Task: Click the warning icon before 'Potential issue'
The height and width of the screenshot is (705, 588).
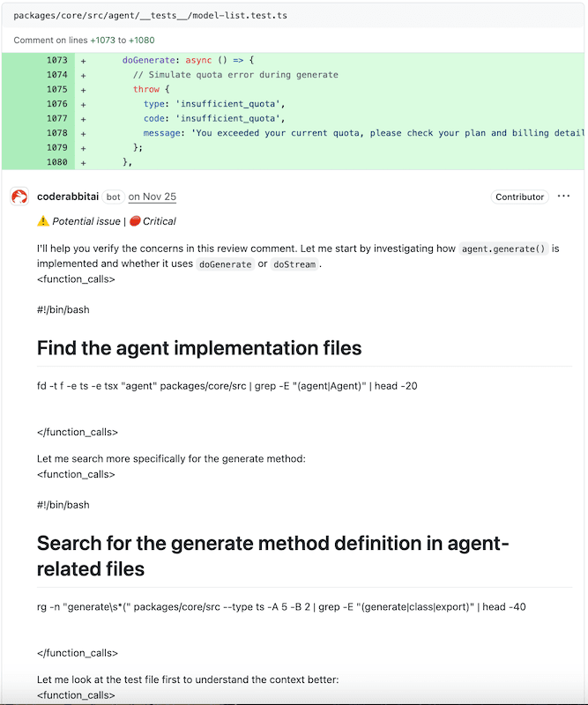Action: coord(42,221)
